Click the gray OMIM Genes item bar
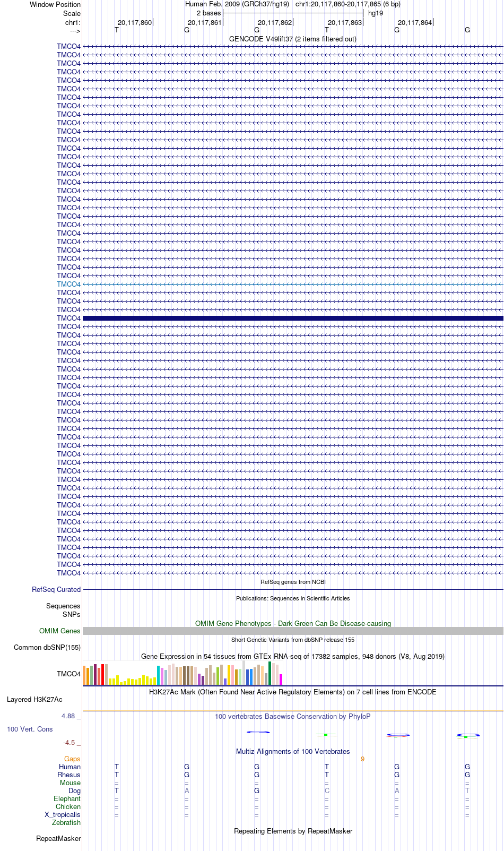504x851 pixels. 293,631
